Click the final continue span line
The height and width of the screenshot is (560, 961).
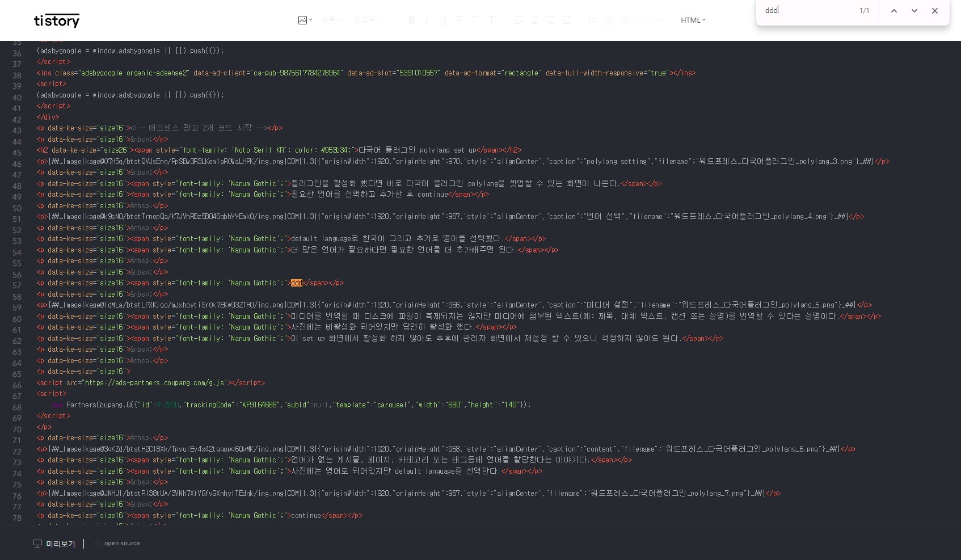200,515
